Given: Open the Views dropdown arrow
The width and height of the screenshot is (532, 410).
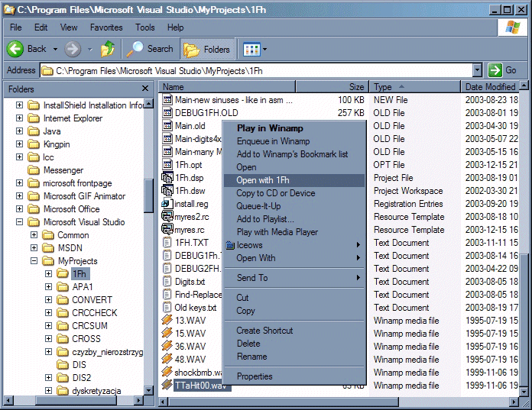Looking at the screenshot, I should click(x=265, y=50).
